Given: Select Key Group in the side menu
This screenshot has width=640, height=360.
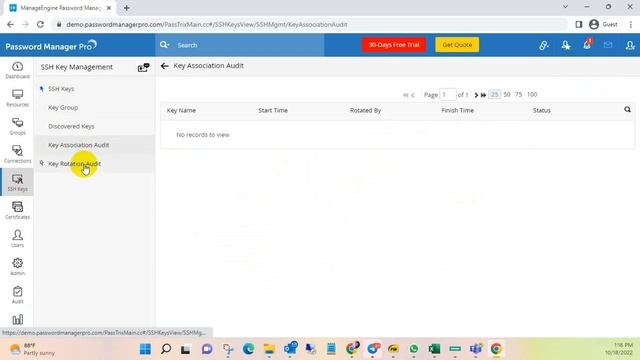Looking at the screenshot, I should tap(63, 107).
